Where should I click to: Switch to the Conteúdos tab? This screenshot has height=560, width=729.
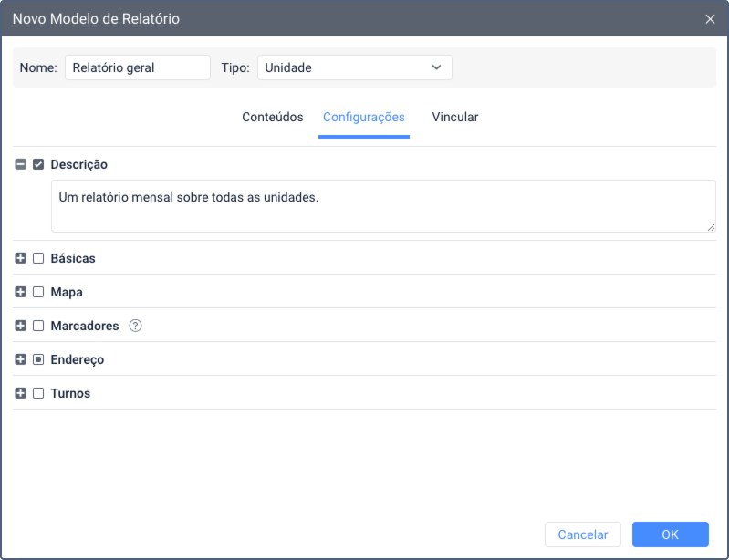(273, 118)
